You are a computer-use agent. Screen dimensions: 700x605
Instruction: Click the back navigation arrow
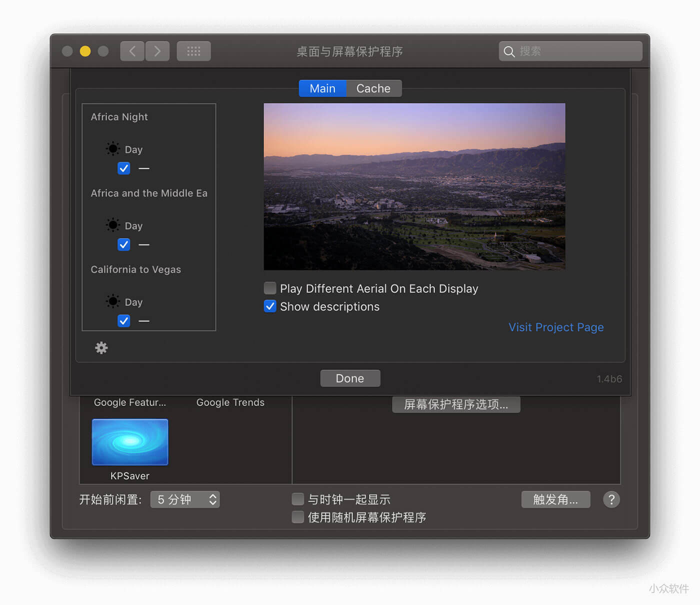[131, 50]
